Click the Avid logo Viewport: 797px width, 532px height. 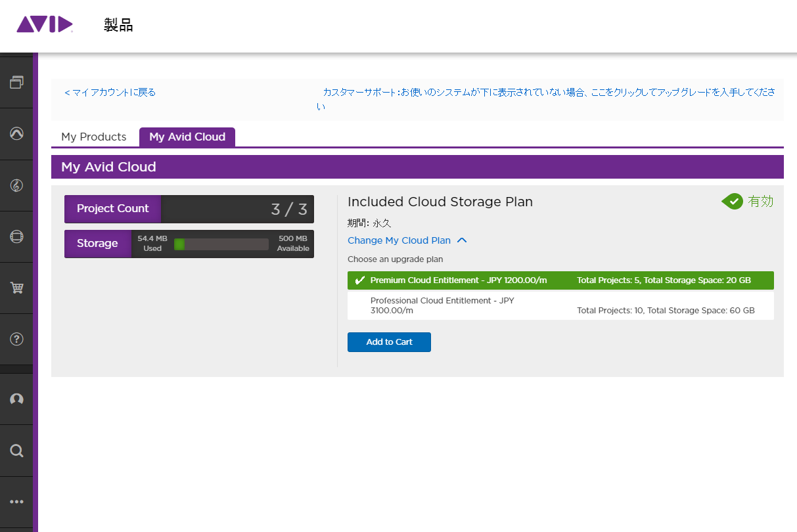coord(44,25)
